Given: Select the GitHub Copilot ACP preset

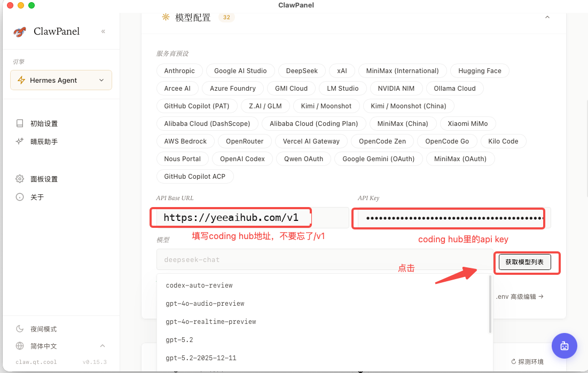Looking at the screenshot, I should pyautogui.click(x=195, y=177).
